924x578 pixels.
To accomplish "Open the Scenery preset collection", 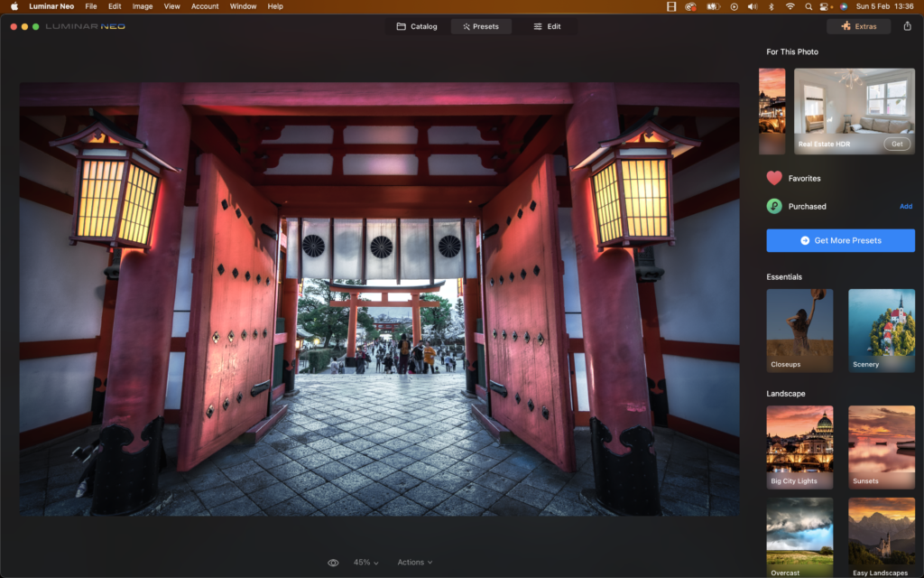I will (x=882, y=331).
